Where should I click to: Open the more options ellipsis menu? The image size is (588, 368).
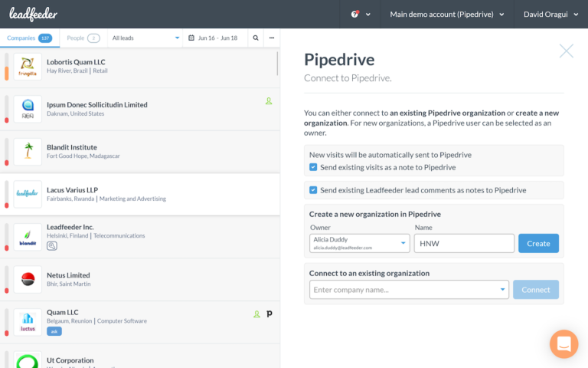click(x=272, y=38)
